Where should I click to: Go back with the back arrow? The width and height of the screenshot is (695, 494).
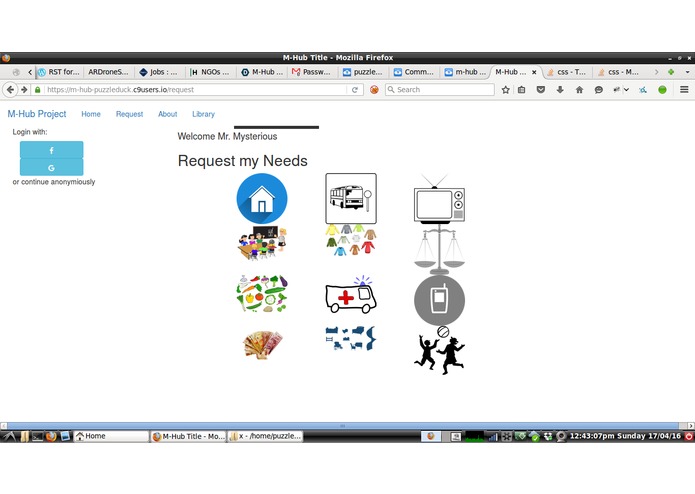click(x=10, y=89)
